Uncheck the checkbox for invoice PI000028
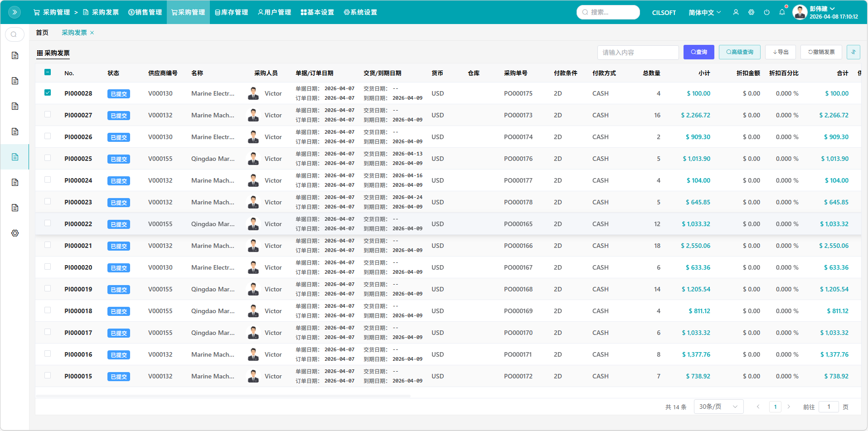Screen dimensions: 868x431 (48, 93)
